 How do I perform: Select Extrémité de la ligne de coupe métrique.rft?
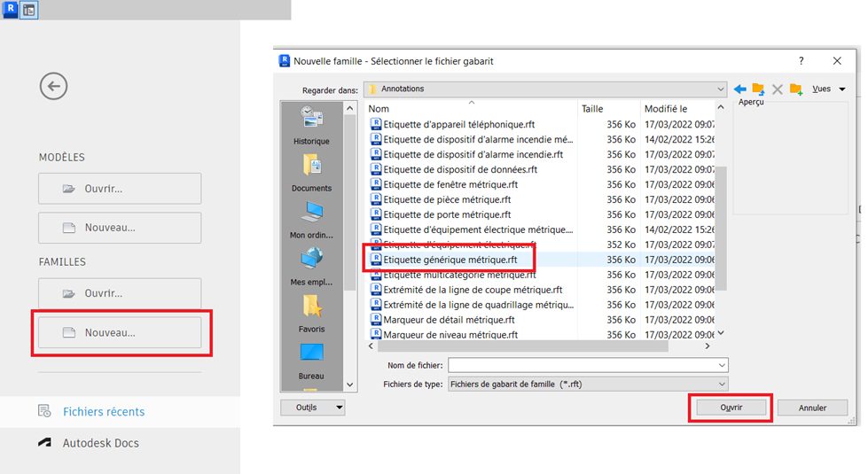473,289
